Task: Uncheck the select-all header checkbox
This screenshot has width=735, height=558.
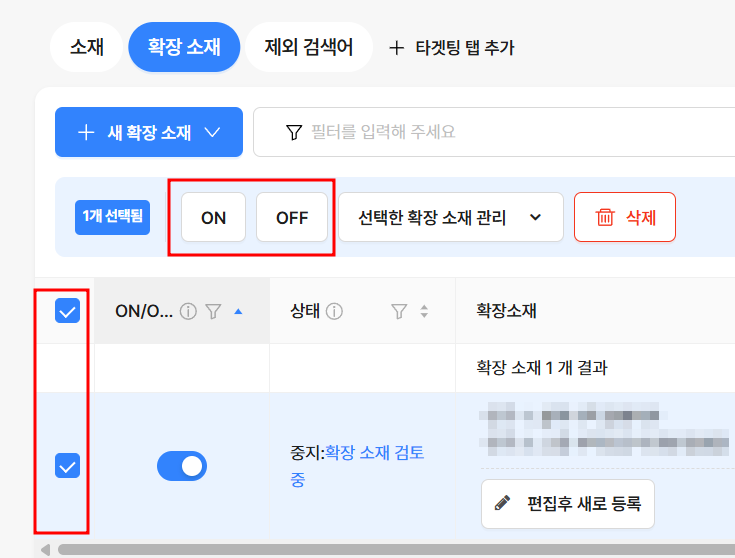Action: click(68, 311)
